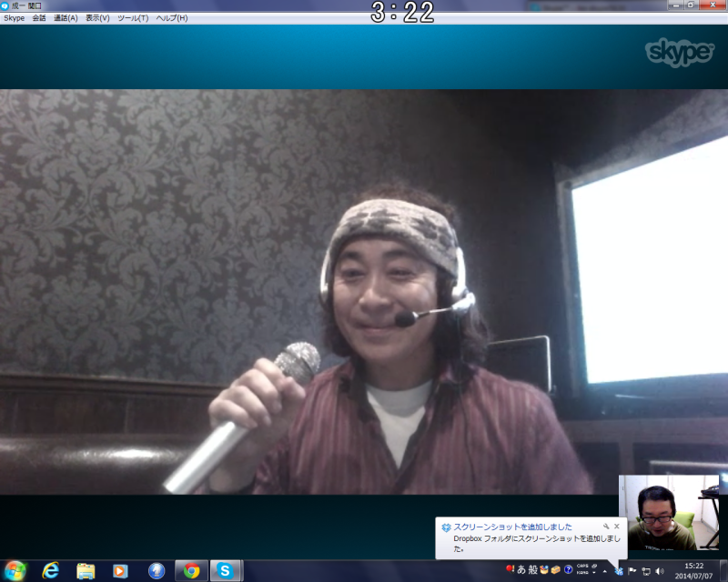728x582 pixels.
Task: Click the Skype icon in the title bar
Action: click(x=5, y=5)
